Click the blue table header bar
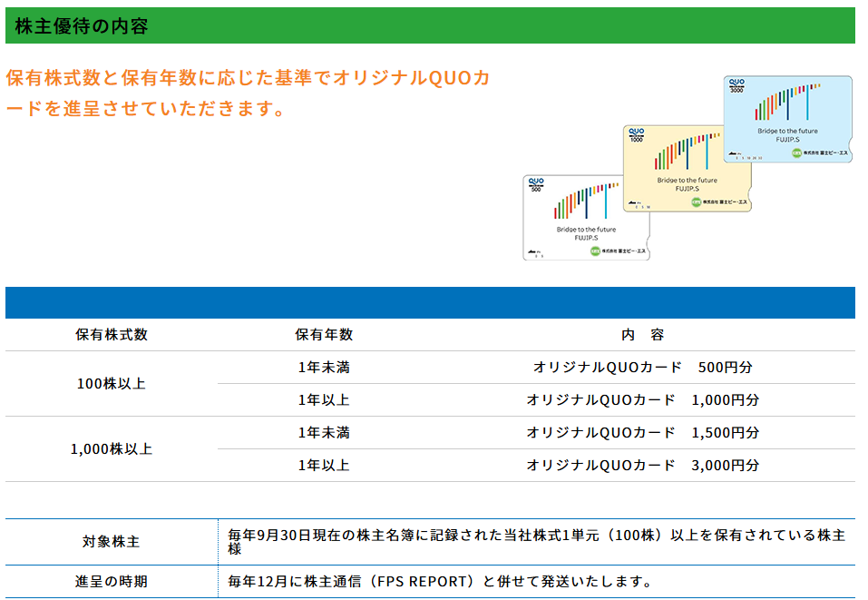This screenshot has width=868, height=600. [x=430, y=303]
